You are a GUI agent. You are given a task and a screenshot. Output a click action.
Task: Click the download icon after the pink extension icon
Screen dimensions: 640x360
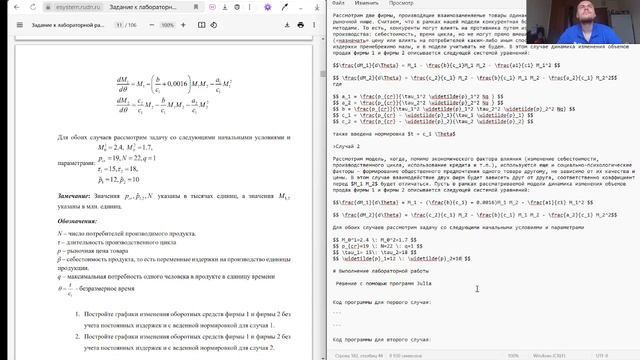pyautogui.click(x=225, y=7)
